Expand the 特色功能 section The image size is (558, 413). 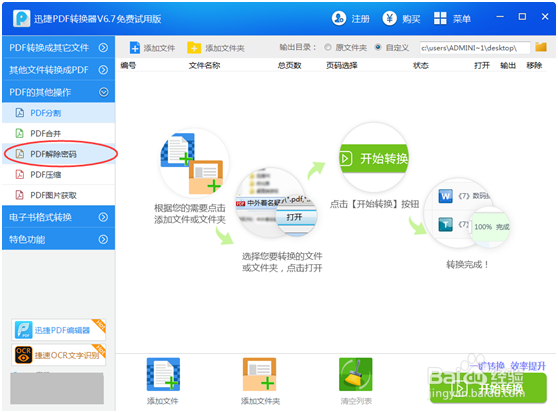58,239
